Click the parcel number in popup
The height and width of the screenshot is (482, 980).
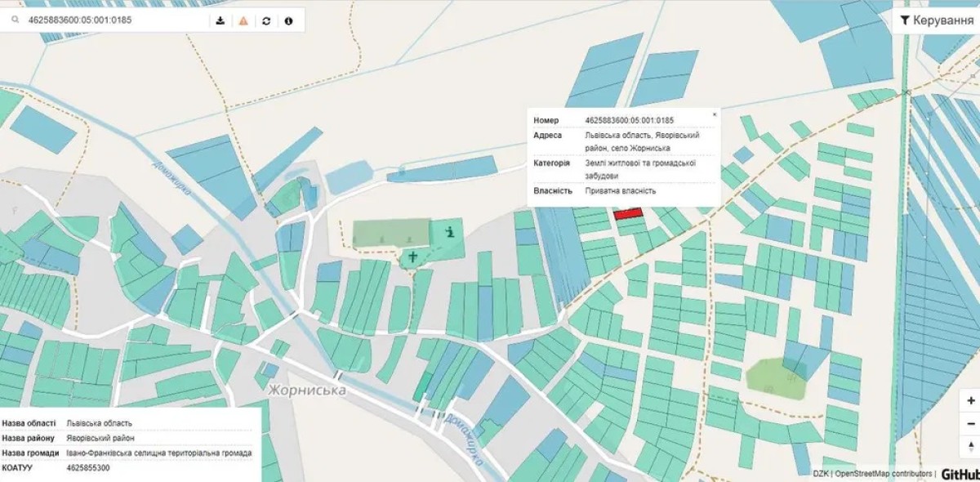(629, 121)
